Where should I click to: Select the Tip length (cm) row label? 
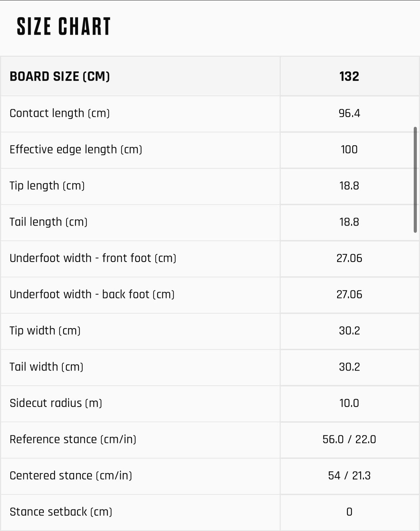[47, 186]
